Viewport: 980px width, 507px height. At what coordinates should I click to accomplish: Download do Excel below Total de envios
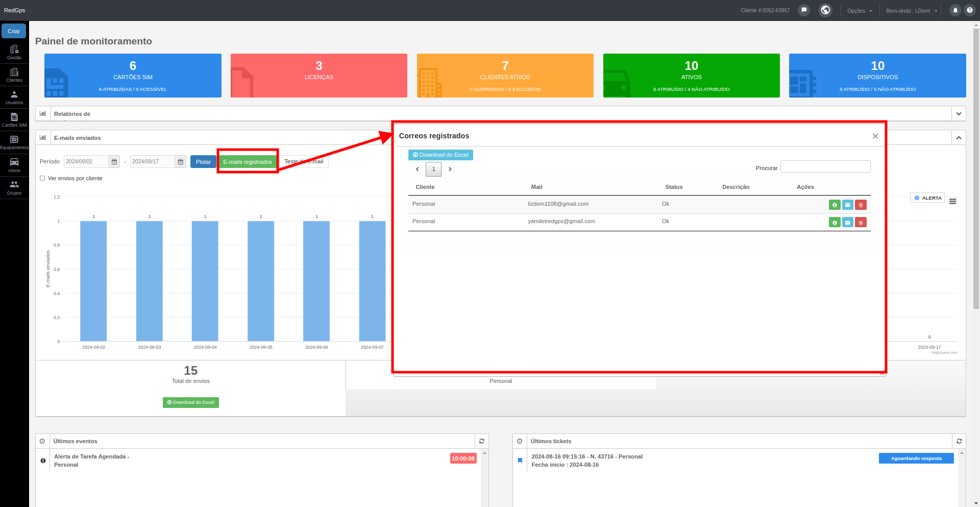191,402
